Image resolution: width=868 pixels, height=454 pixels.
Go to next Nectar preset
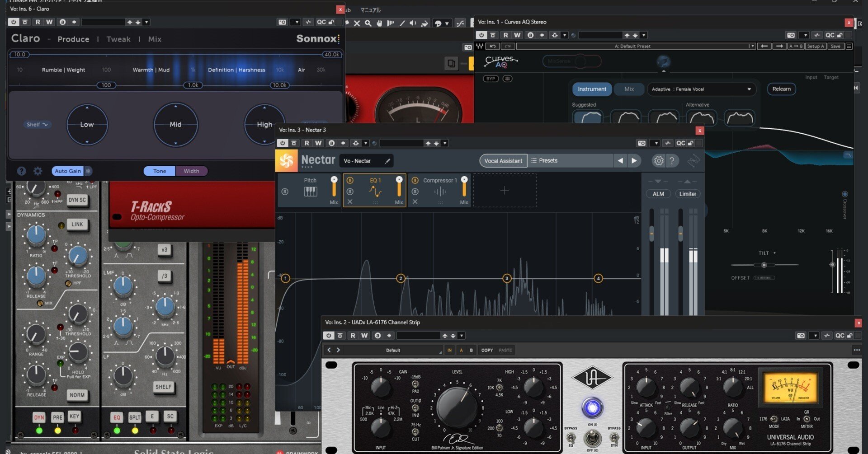(x=634, y=160)
